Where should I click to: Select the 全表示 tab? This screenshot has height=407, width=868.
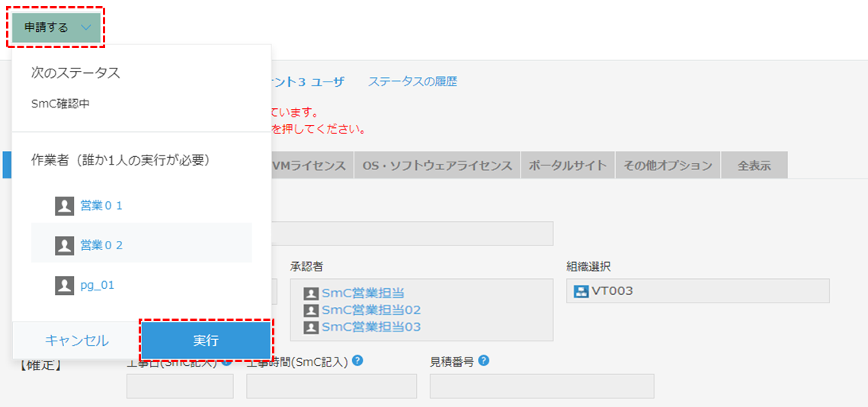pyautogui.click(x=754, y=165)
